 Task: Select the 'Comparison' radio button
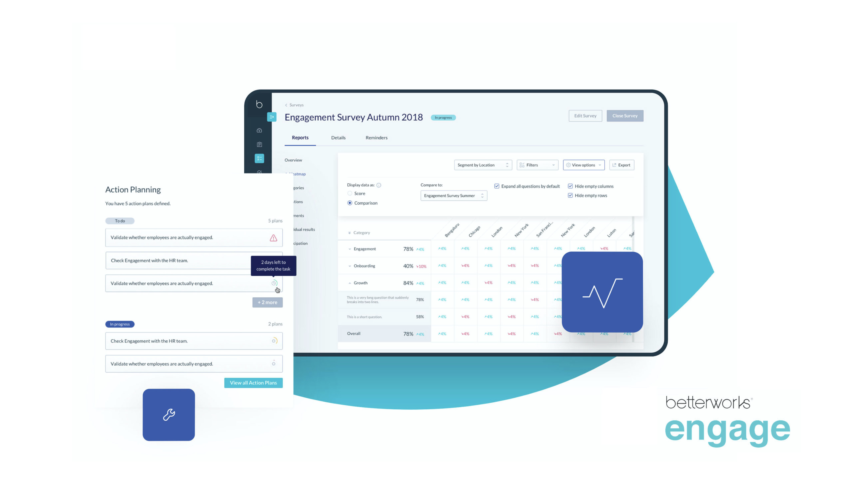tap(349, 203)
